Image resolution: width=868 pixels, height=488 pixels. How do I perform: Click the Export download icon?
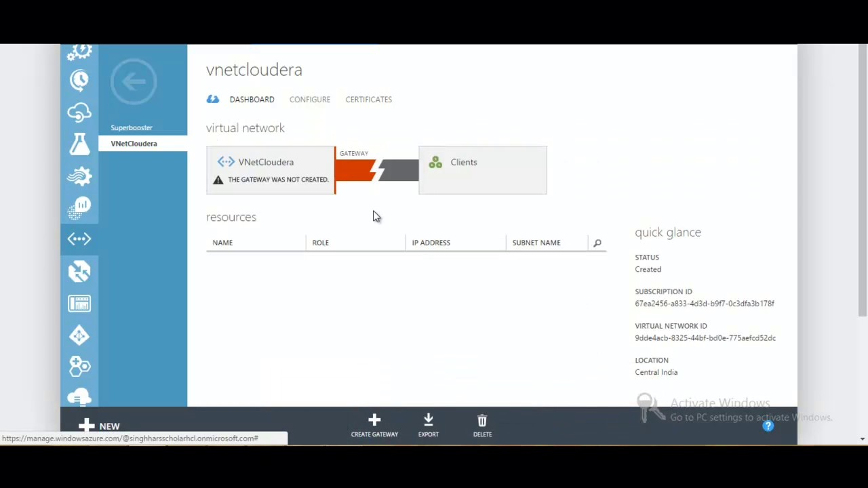tap(429, 420)
